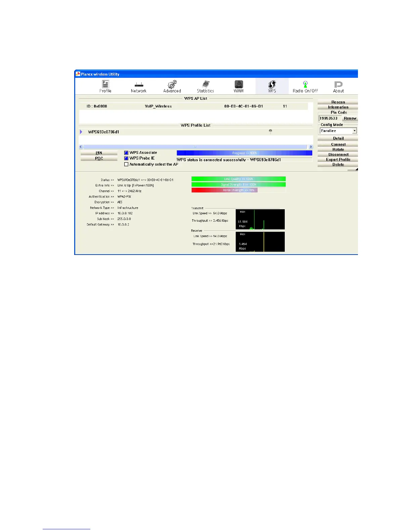Select the WPS693c0786d1 profile row

pyautogui.click(x=196, y=132)
